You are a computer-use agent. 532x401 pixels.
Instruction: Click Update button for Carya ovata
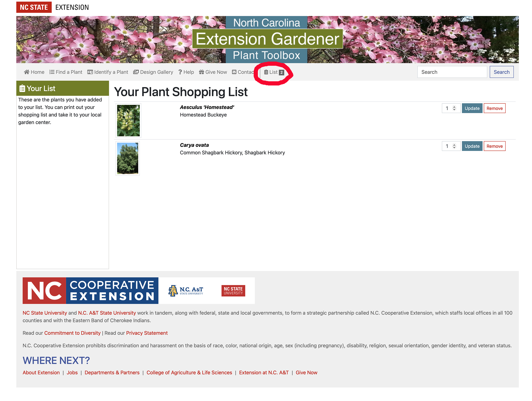(x=471, y=146)
